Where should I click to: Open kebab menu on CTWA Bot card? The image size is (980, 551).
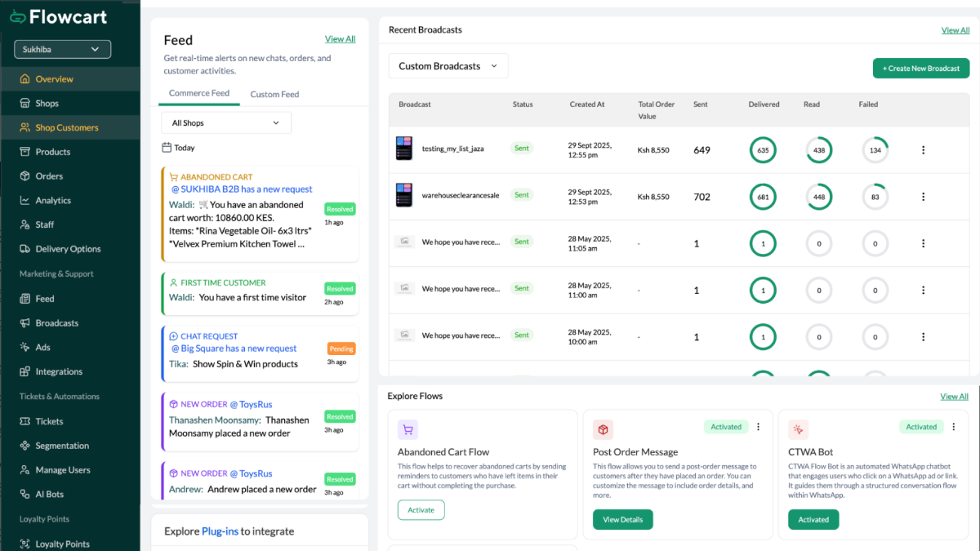[953, 427]
